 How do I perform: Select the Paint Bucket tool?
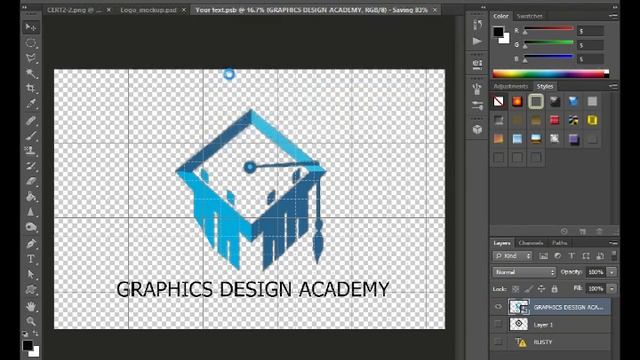(31, 197)
